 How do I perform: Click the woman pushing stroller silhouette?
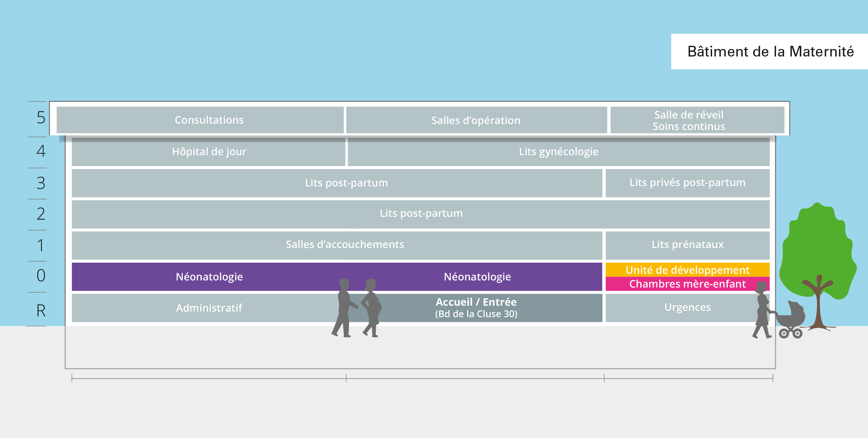click(x=763, y=310)
